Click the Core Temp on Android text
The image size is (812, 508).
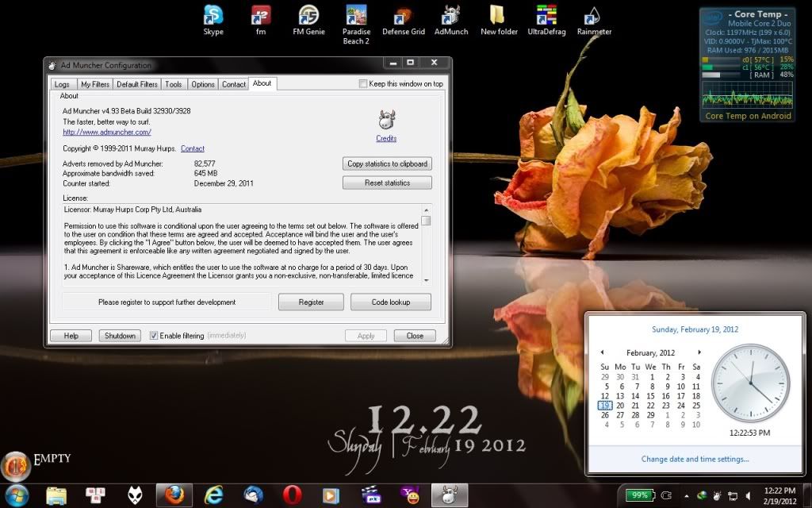point(748,116)
